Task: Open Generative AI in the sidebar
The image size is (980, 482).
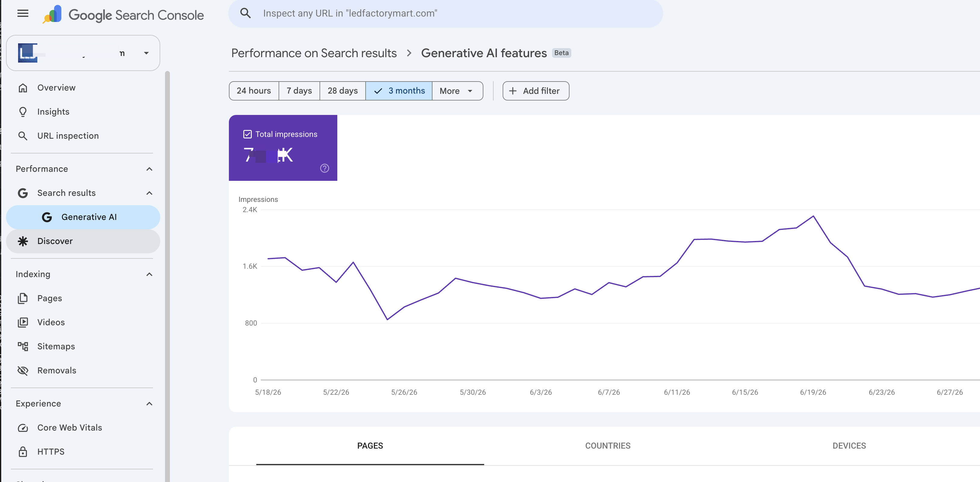Action: click(83, 217)
